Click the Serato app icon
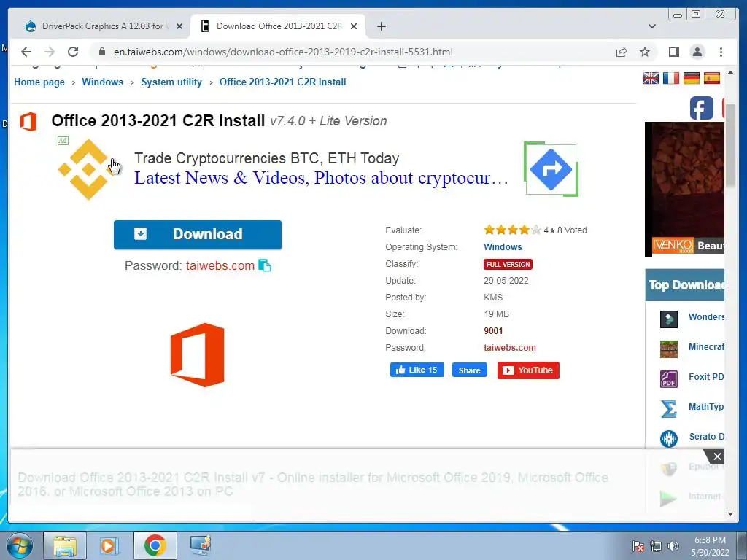Image resolution: width=747 pixels, height=560 pixels. point(669,438)
